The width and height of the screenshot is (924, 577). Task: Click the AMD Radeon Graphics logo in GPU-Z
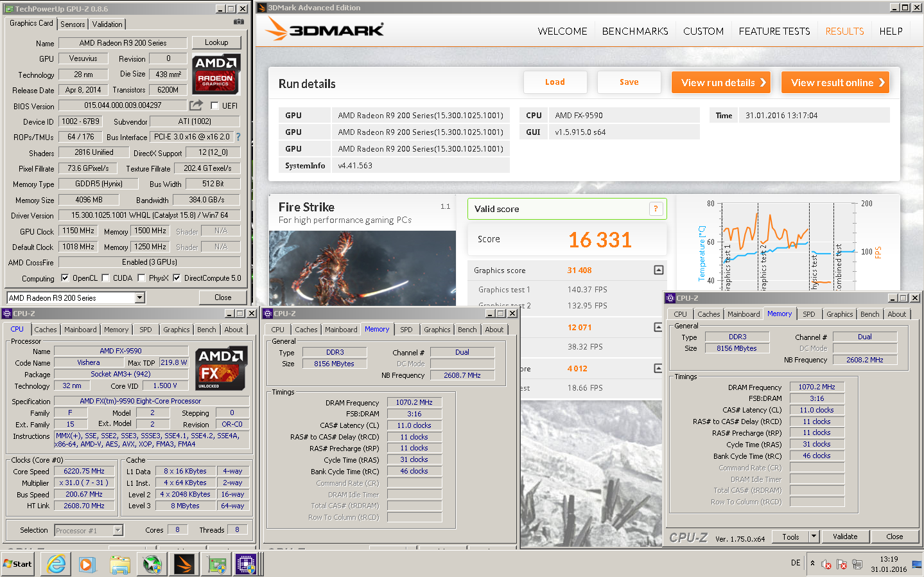point(216,74)
